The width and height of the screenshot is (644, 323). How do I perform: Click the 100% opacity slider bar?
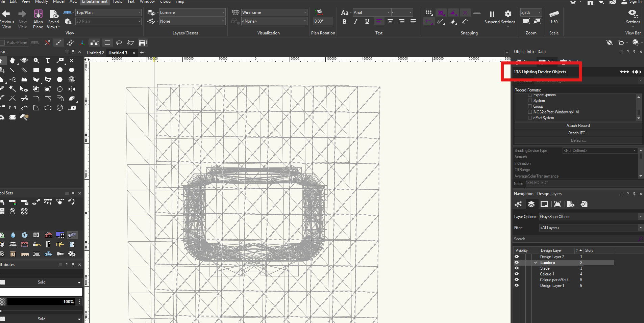point(41,302)
